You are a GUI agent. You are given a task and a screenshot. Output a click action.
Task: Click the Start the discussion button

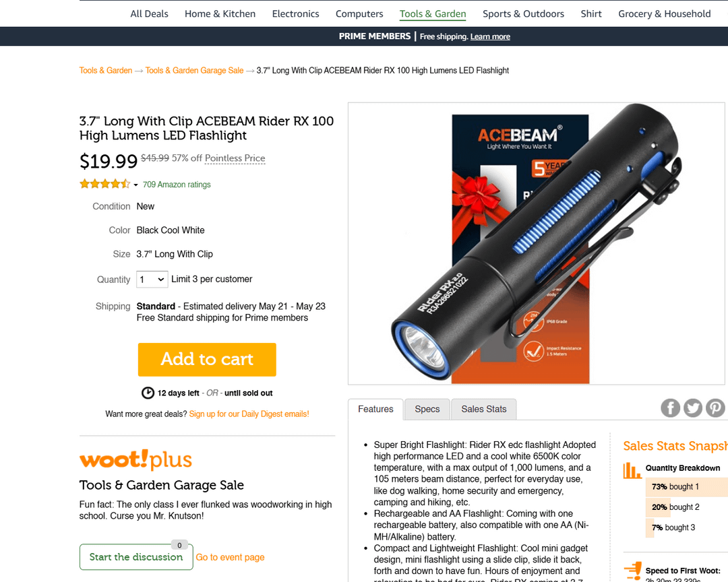pos(136,557)
